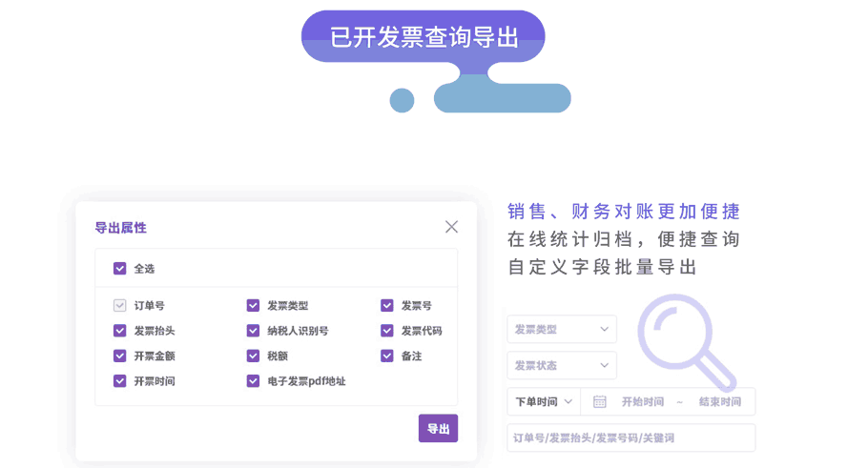The height and width of the screenshot is (468, 868).
Task: Open the 发票状态 dropdown filter
Action: click(x=561, y=365)
